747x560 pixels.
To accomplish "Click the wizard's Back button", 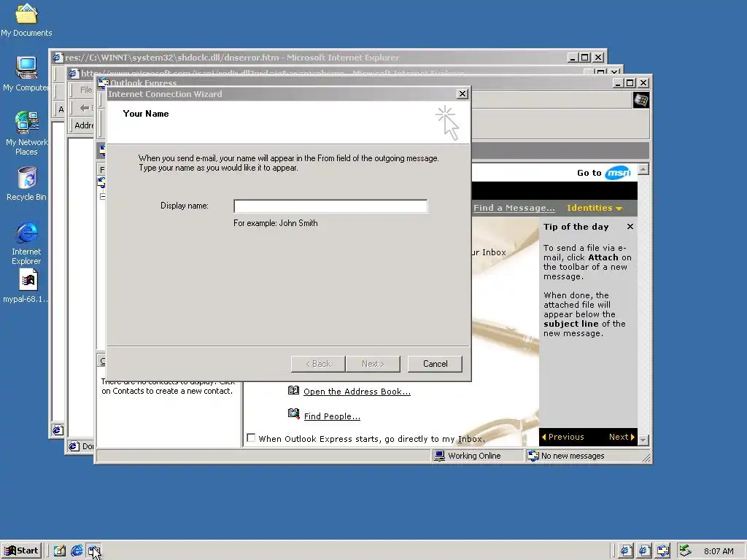I will pos(318,364).
